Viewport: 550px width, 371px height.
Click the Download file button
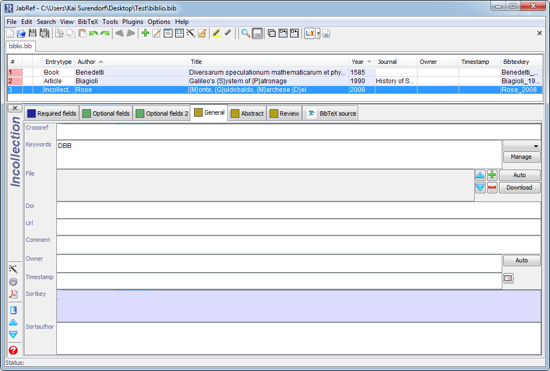click(x=519, y=188)
